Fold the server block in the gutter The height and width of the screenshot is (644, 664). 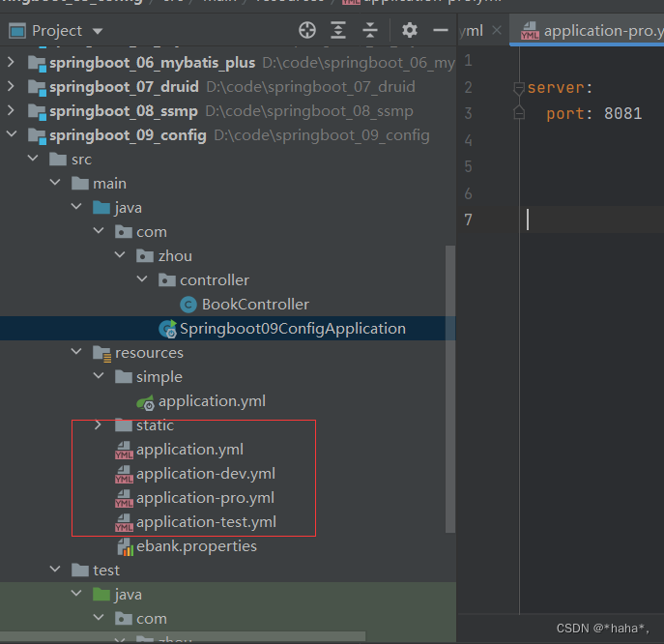pos(519,89)
